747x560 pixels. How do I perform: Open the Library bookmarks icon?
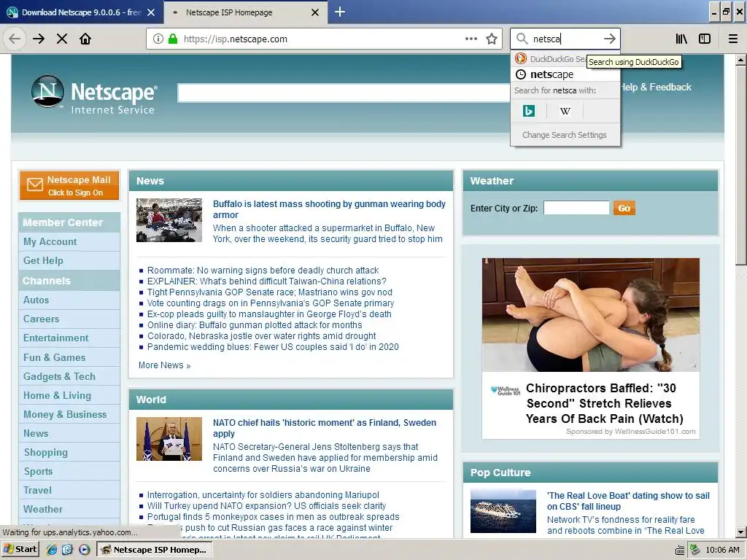[682, 39]
